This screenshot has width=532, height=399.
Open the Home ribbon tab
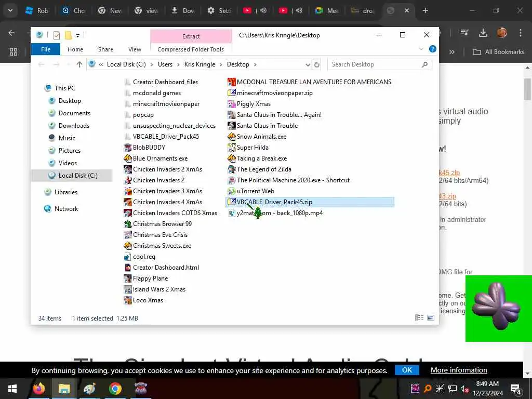[75, 49]
